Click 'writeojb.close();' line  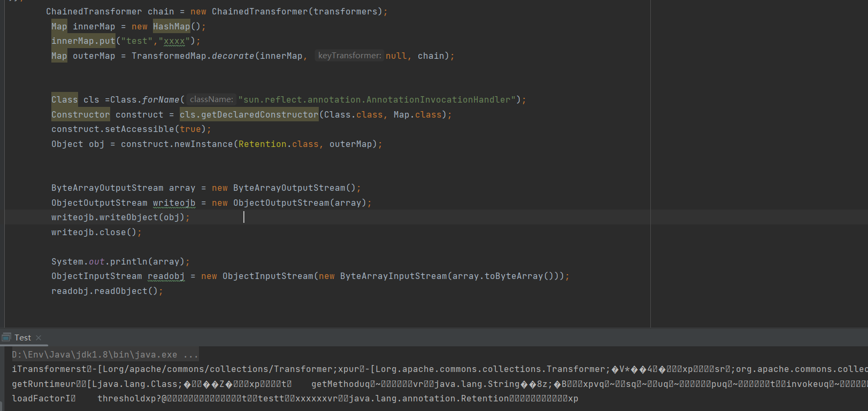pyautogui.click(x=97, y=232)
